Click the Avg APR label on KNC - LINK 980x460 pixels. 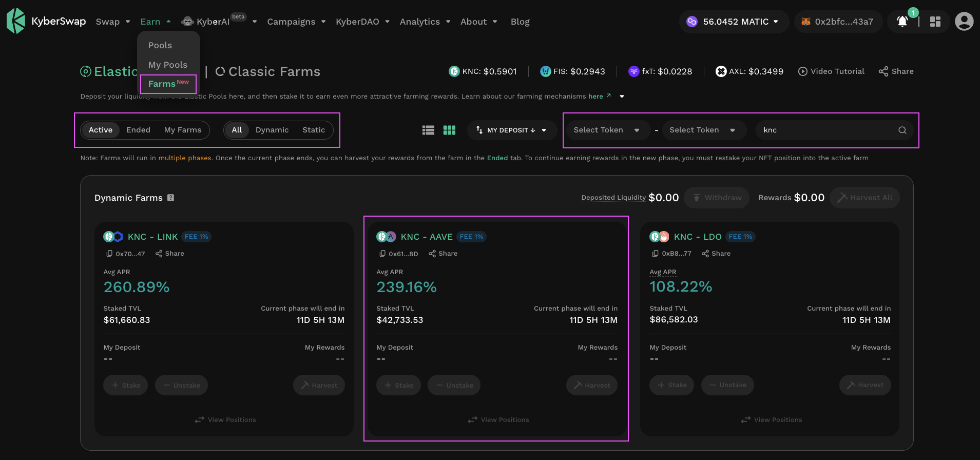[x=117, y=272]
